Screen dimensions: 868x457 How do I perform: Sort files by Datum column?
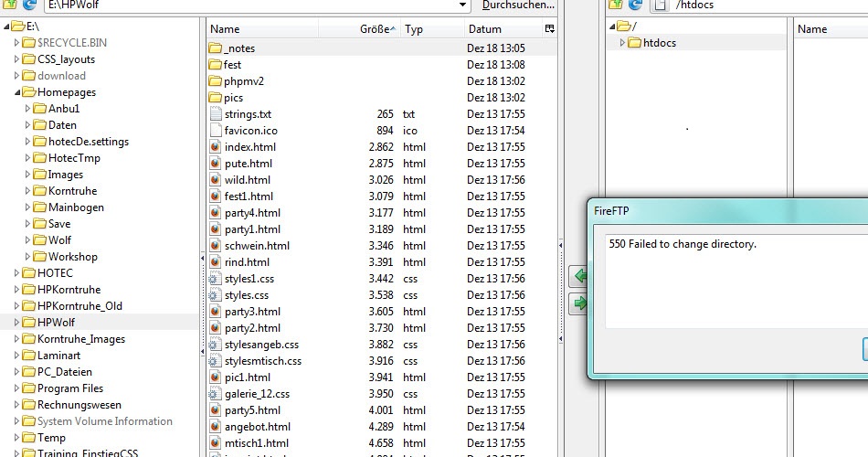point(484,29)
